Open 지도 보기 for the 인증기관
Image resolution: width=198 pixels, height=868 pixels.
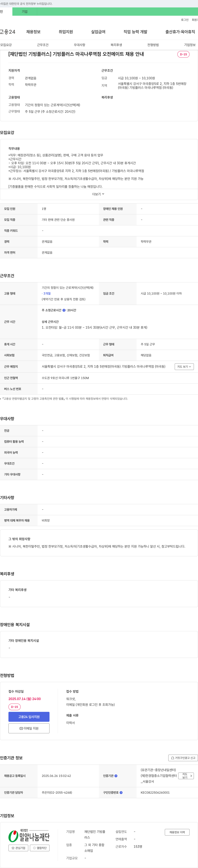click(186, 776)
